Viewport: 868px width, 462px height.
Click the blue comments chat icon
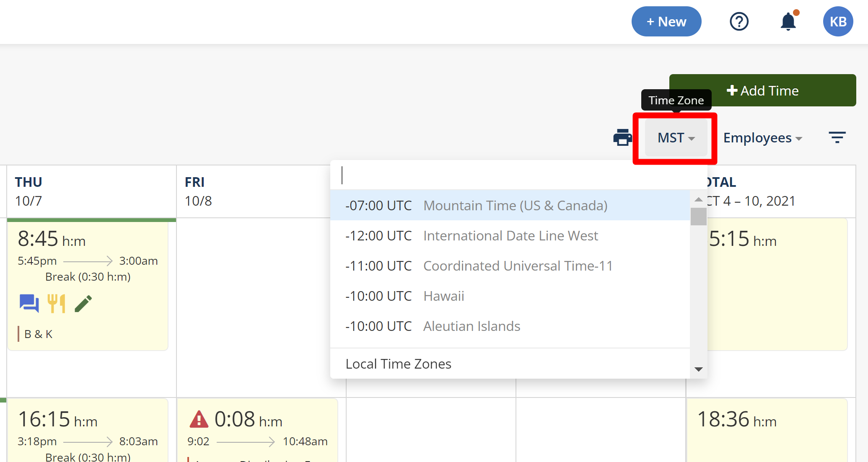[29, 303]
